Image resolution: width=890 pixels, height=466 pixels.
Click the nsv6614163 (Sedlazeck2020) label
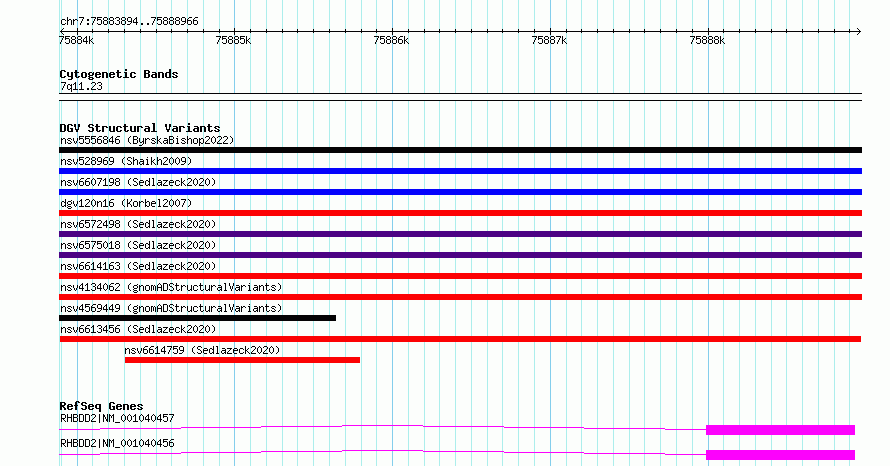tap(138, 266)
